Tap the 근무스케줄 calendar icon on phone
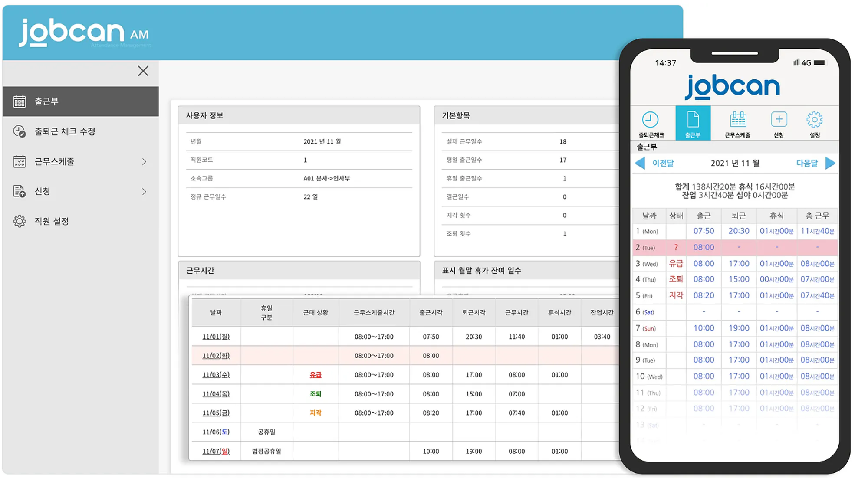 pyautogui.click(x=738, y=119)
